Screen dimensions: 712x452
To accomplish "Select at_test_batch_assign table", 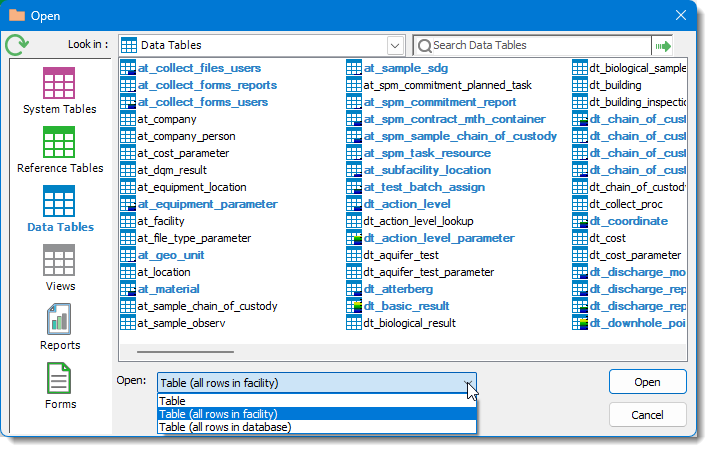I will click(x=424, y=187).
